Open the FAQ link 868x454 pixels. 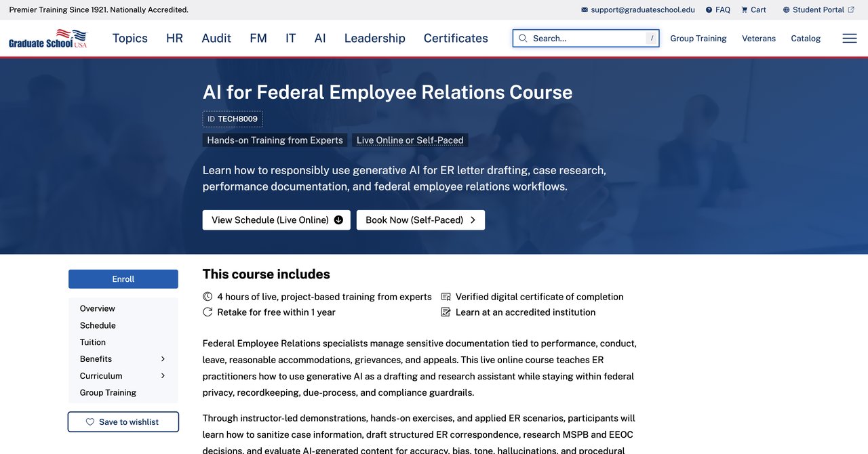tap(723, 10)
